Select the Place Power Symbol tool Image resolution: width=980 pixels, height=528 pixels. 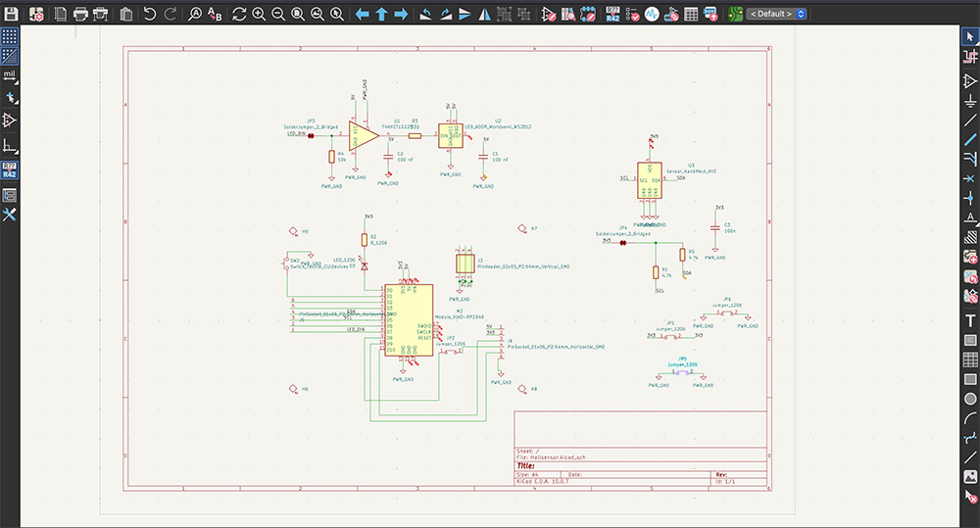(970, 101)
